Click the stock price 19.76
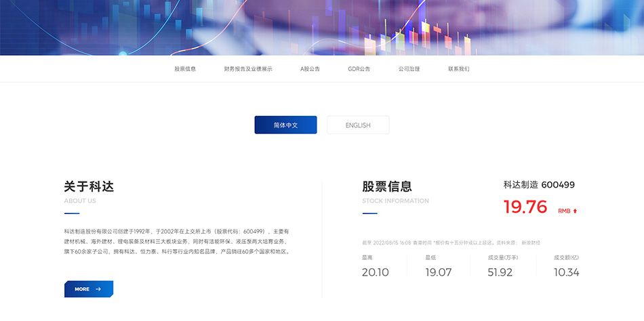 point(525,207)
